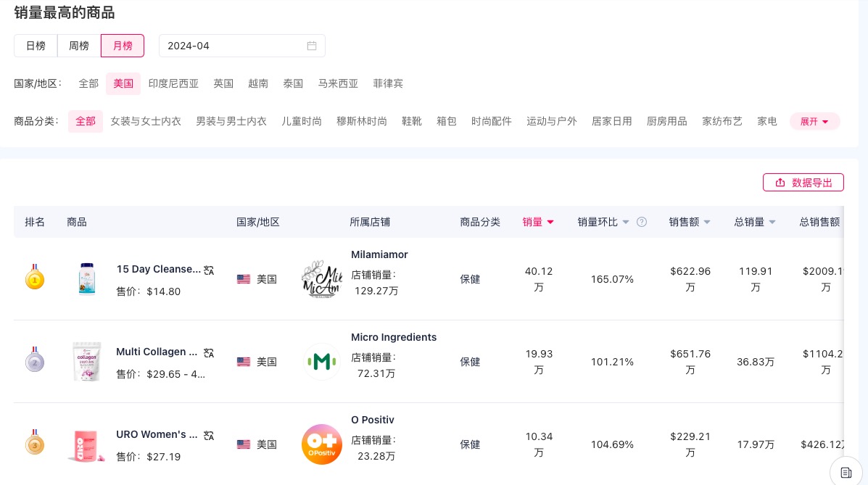Click the sales ratio help question icon
Viewport: 868px width, 485px height.
(641, 222)
